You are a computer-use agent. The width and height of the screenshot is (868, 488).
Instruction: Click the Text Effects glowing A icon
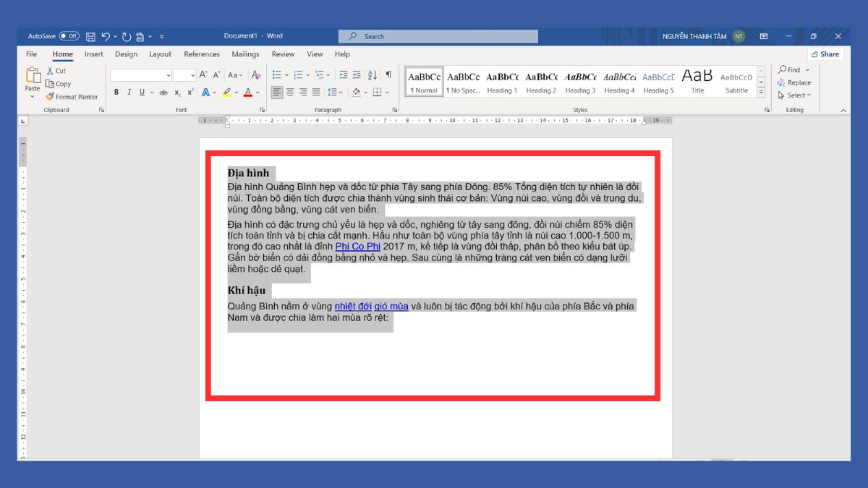click(x=205, y=93)
